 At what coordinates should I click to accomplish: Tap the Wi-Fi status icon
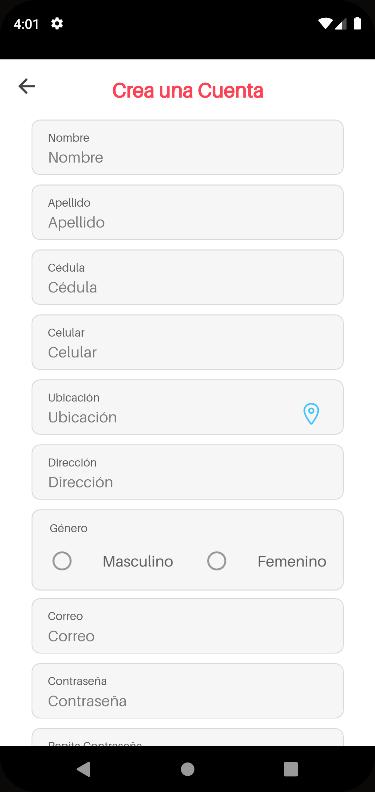pyautogui.click(x=325, y=24)
